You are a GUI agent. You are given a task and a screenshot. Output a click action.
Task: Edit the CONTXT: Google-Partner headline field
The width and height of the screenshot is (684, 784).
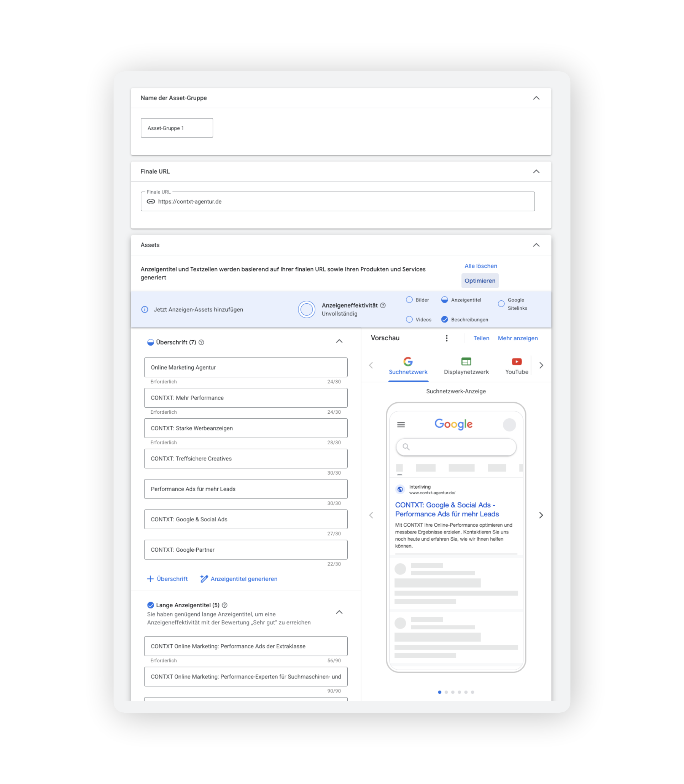(246, 550)
